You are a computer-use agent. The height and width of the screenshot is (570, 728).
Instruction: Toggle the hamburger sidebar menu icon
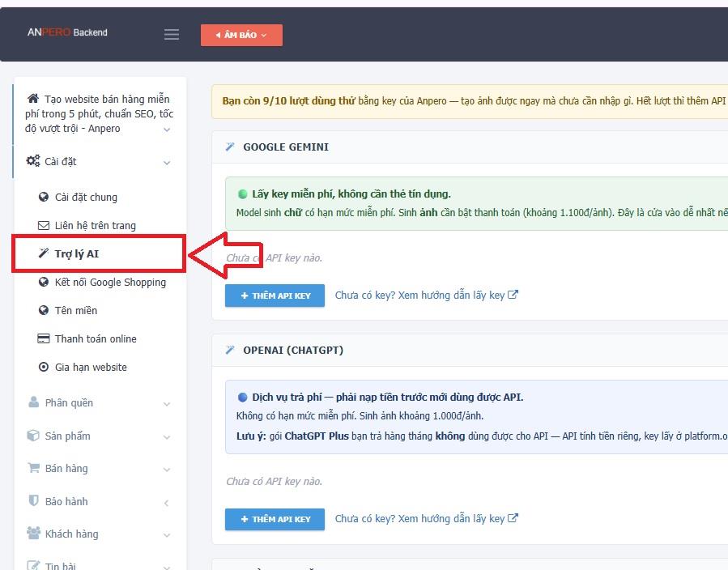click(172, 34)
